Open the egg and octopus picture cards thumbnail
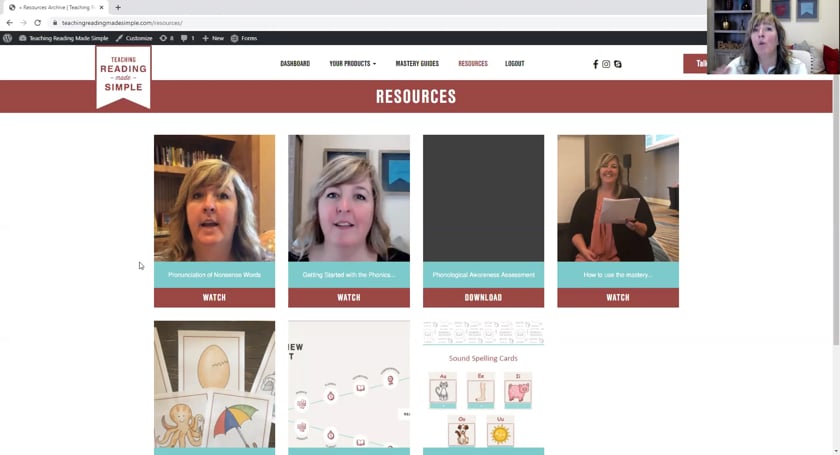Viewport: 840px width, 455px height. (214, 384)
